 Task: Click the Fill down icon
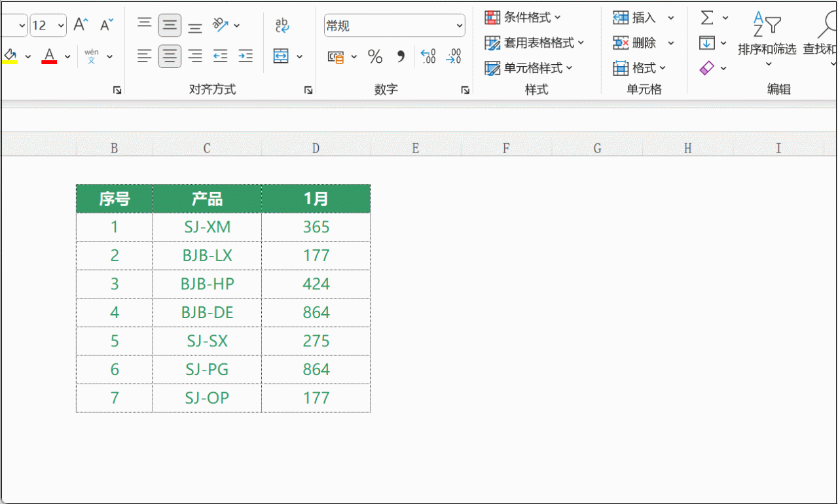706,43
